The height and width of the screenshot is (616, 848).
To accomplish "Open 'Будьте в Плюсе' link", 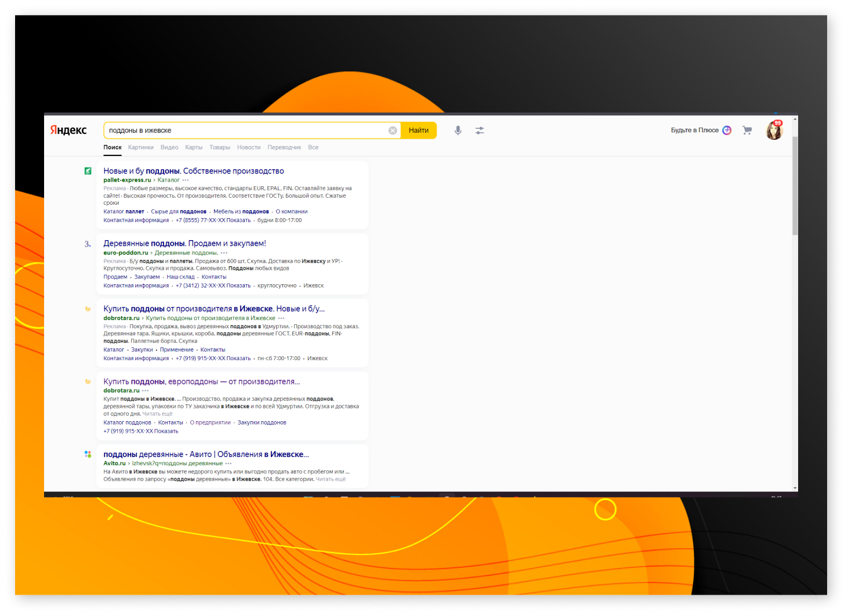I will (x=695, y=131).
